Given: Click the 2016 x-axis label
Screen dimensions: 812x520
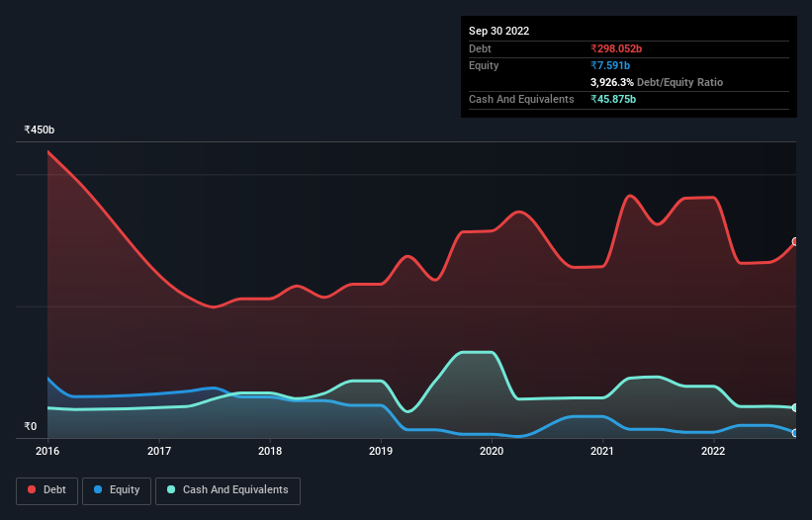Looking at the screenshot, I should tap(47, 451).
